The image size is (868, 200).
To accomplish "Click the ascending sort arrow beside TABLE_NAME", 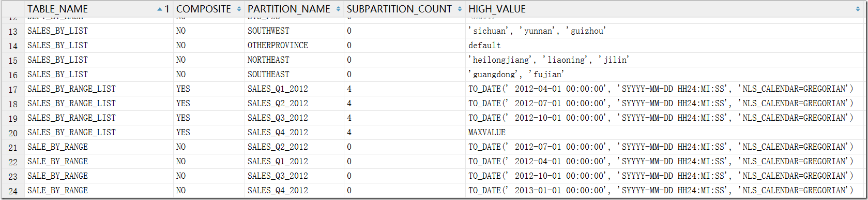I will click(x=160, y=9).
